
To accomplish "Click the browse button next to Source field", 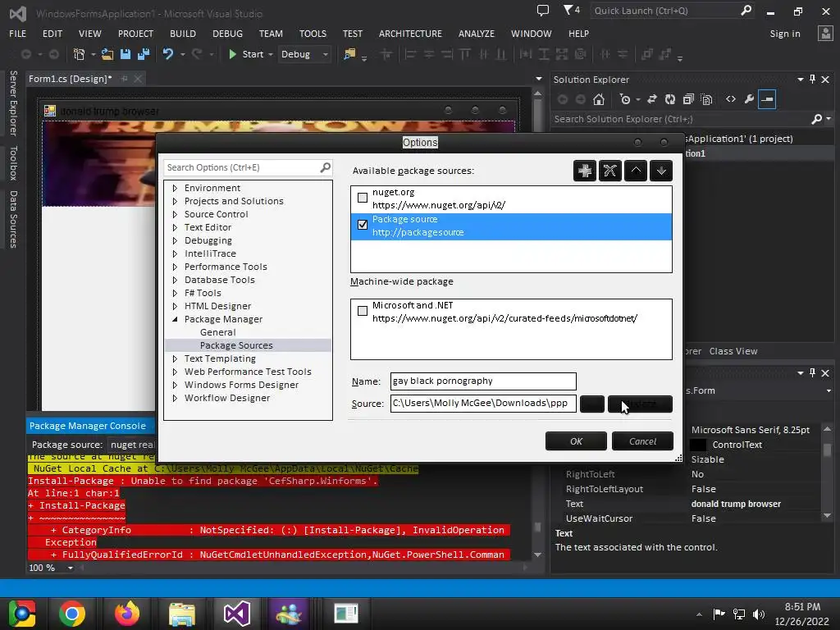I will 592,404.
